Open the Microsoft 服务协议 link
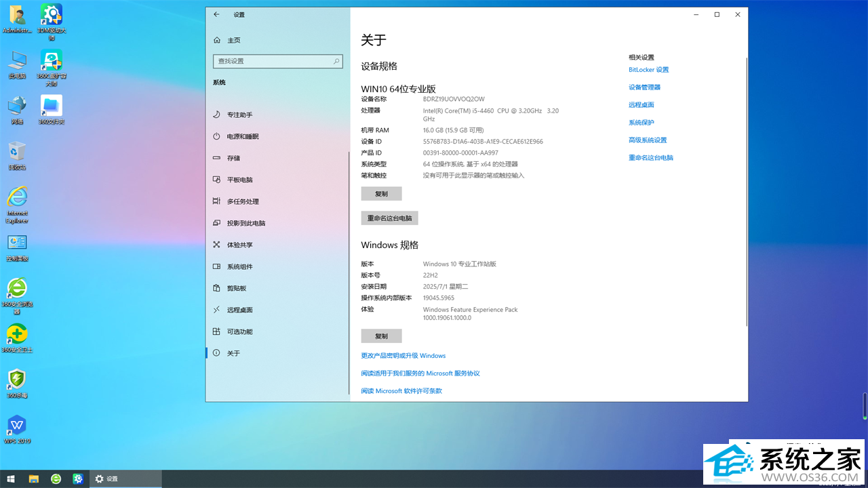Image resolution: width=868 pixels, height=488 pixels. coord(420,373)
